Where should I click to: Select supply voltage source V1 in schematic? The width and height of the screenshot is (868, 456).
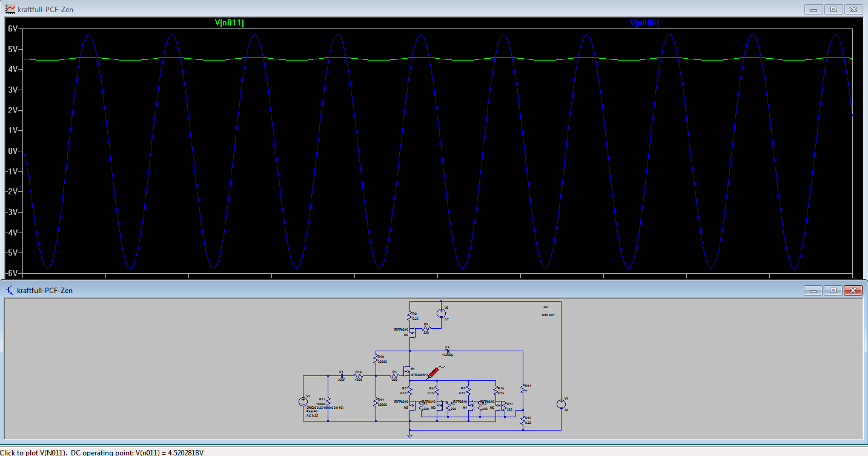[x=561, y=404]
